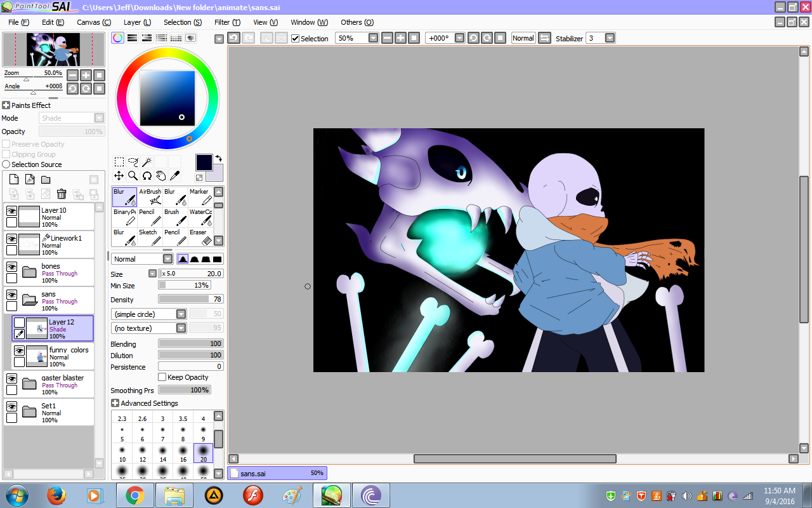
Task: Select the Lasso tool
Action: 133,162
